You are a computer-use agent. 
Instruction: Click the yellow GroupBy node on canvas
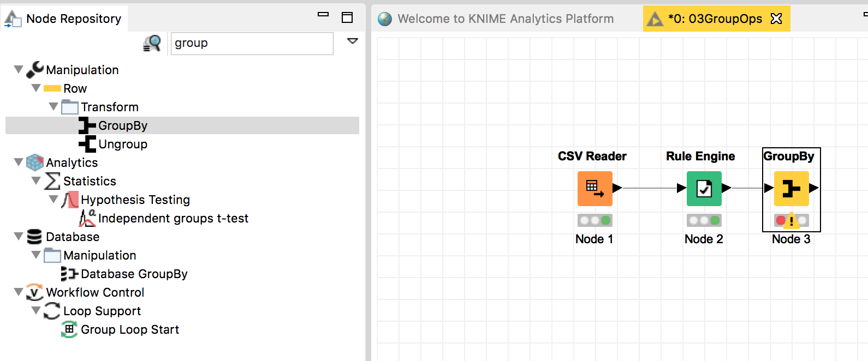(791, 188)
